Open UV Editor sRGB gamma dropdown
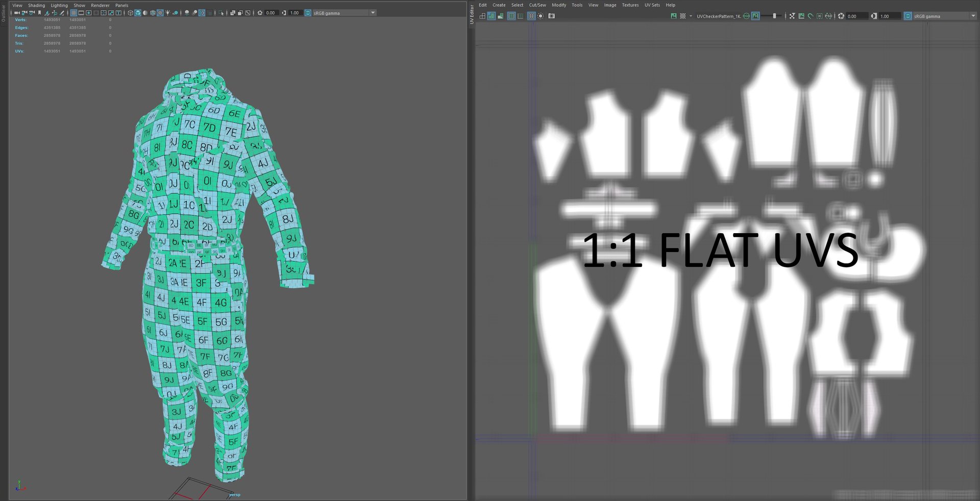 pos(944,16)
